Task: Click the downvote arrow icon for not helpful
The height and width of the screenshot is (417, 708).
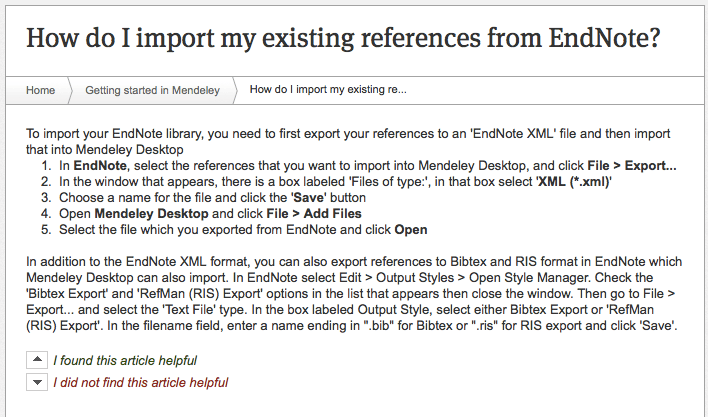Action: pyautogui.click(x=37, y=382)
